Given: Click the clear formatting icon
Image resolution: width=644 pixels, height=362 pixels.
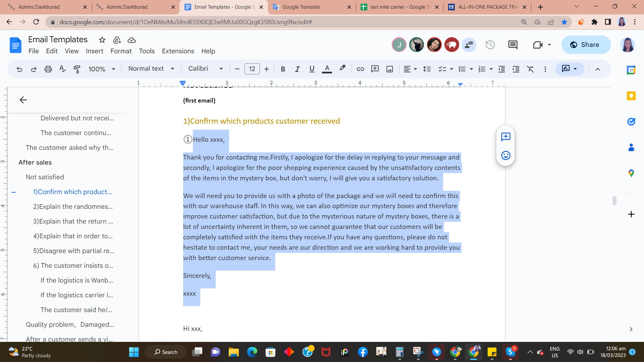Looking at the screenshot, I should [x=530, y=69].
